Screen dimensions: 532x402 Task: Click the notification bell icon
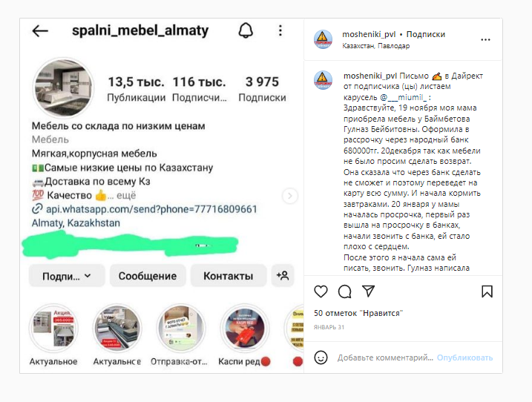click(x=246, y=30)
